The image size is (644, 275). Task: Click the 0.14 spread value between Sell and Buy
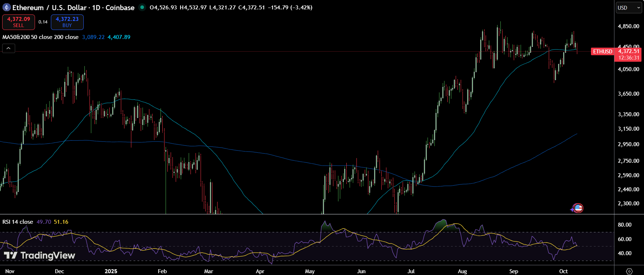pyautogui.click(x=43, y=22)
